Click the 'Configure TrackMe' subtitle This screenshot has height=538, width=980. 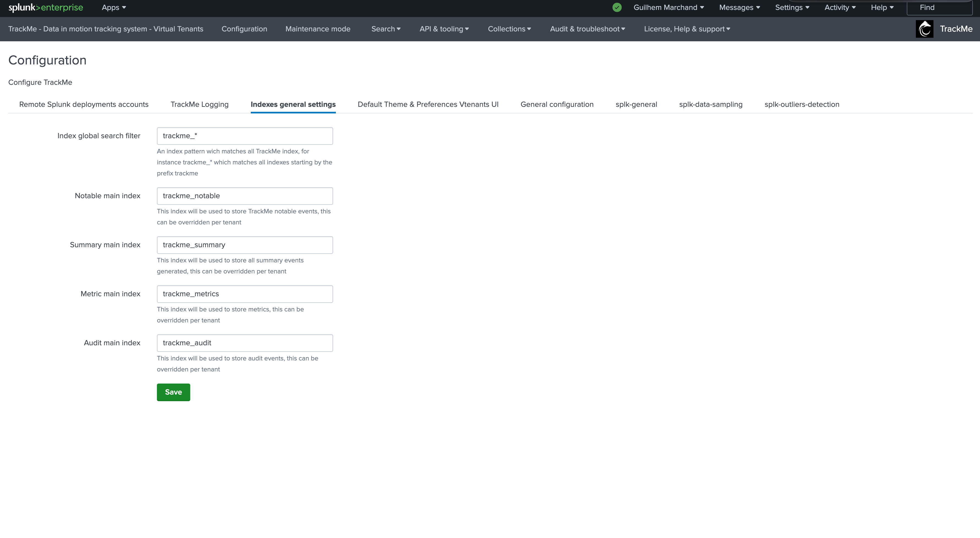point(40,82)
